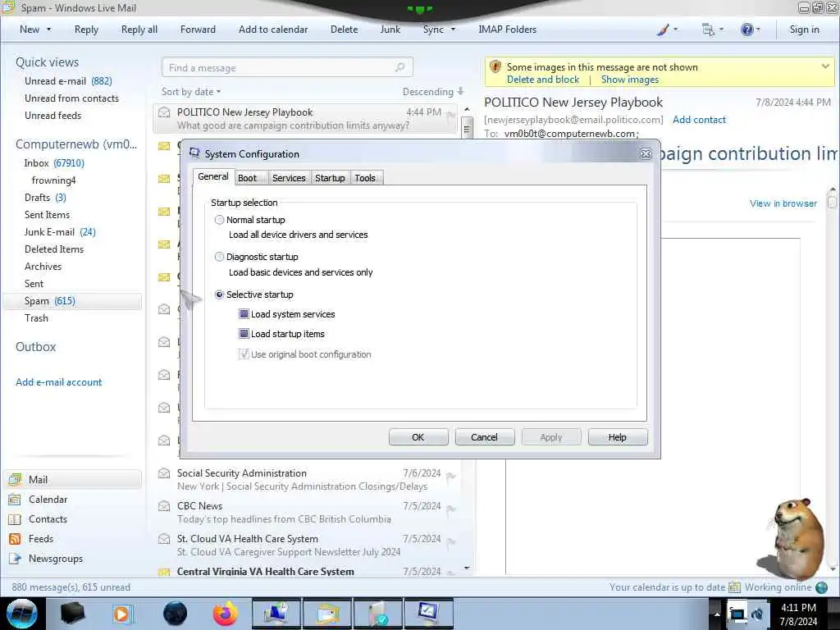
Task: Click the Find a message search box
Action: tap(287, 67)
